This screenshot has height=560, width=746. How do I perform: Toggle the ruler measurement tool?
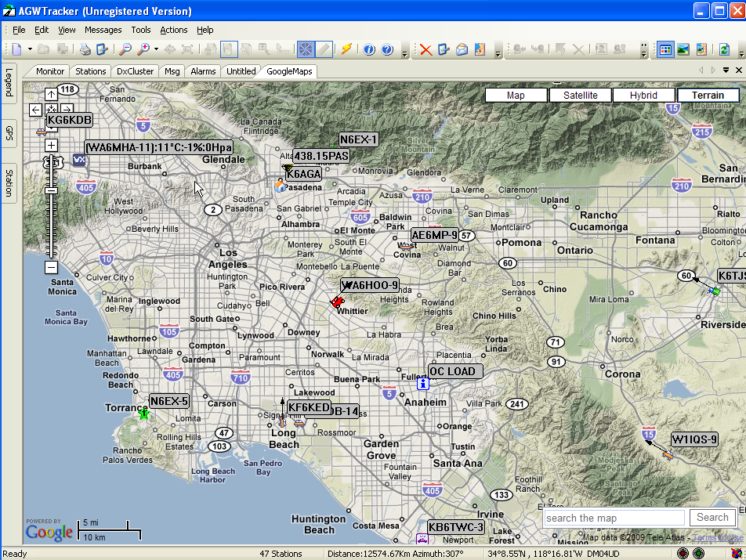324,49
